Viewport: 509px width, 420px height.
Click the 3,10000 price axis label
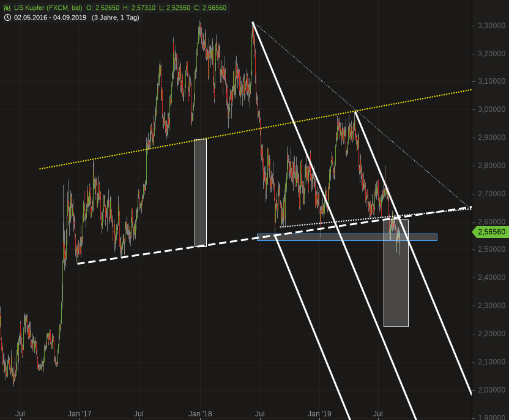(491, 81)
